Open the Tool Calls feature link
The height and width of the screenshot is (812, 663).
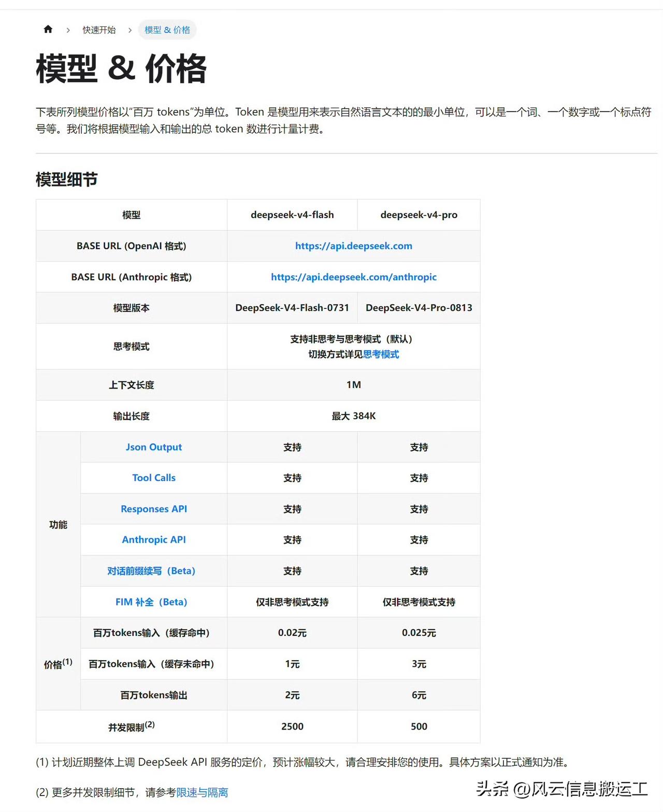(x=154, y=478)
